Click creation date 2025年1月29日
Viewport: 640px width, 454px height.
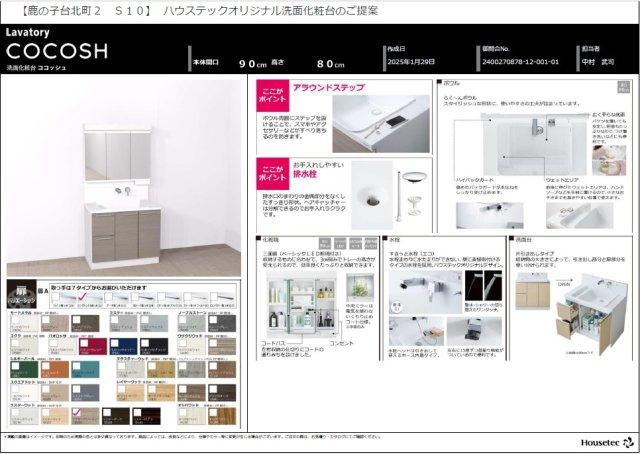point(411,62)
